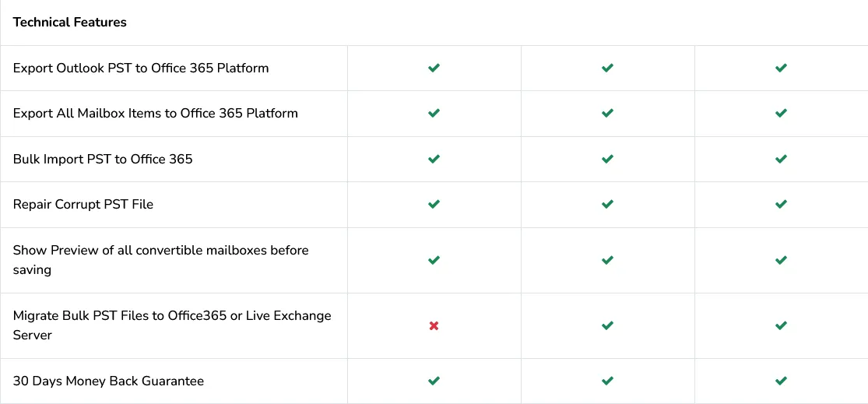Click last-column checkmark for Bulk Import PST row
The image size is (868, 404).
781,159
